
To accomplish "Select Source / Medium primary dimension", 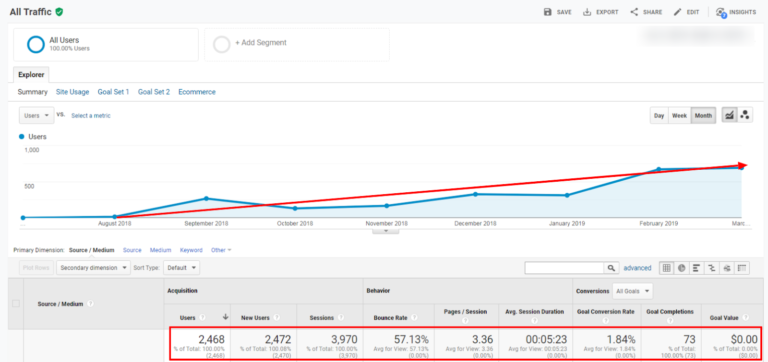I will click(92, 250).
